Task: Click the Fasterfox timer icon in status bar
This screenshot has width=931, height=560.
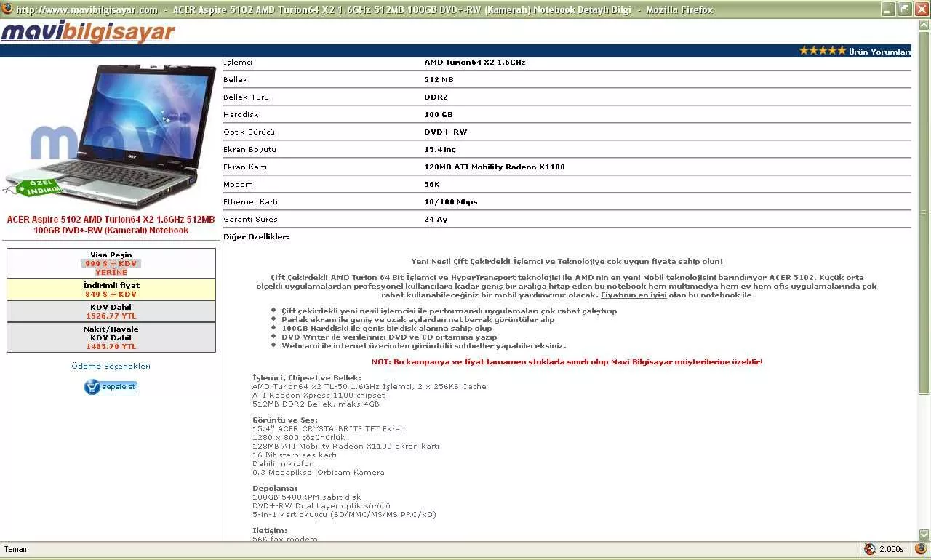Action: click(869, 549)
